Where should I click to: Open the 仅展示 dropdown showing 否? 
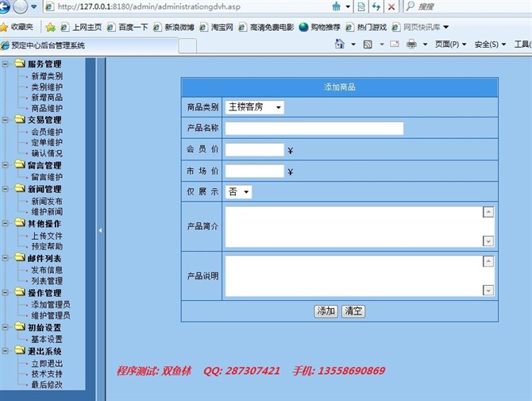(238, 191)
